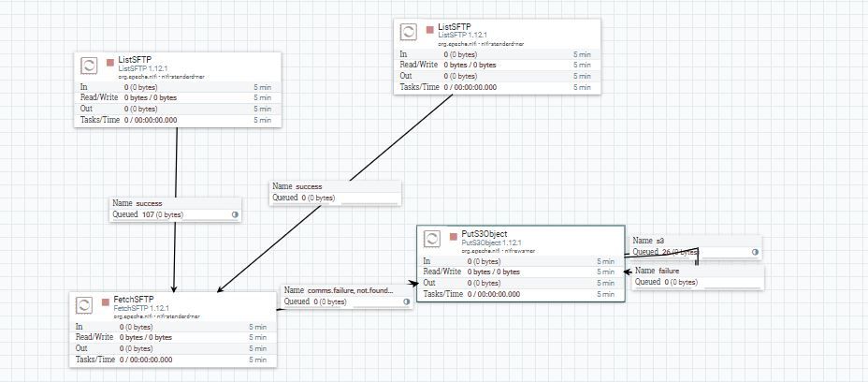This screenshot has height=382, width=868.
Task: Click the In row of the left ListSFTP
Action: [178, 87]
